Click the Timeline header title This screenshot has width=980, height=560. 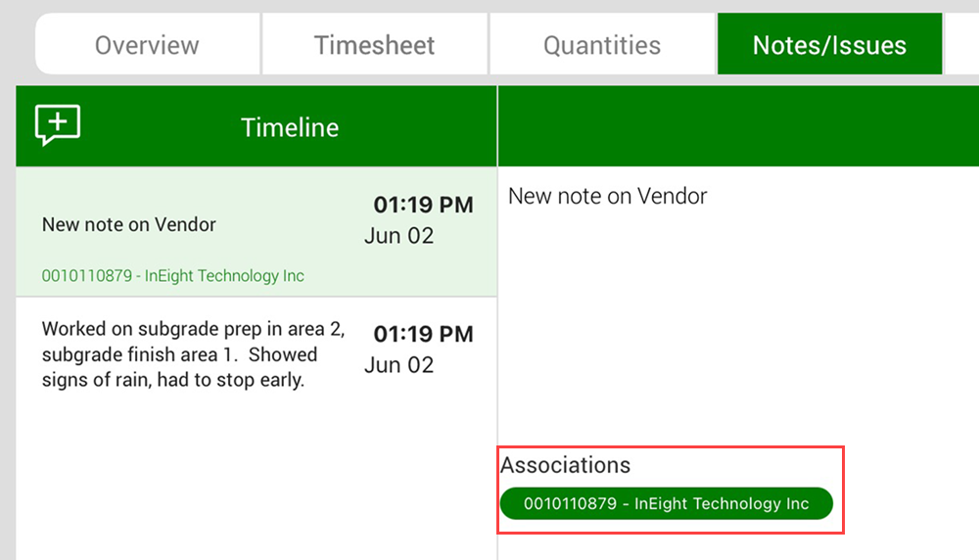point(290,127)
